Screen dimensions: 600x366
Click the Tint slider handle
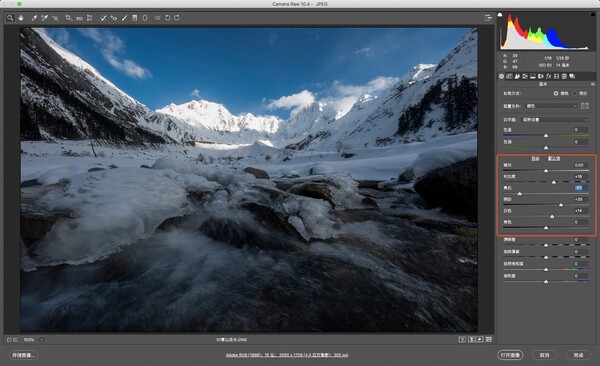(x=546, y=147)
